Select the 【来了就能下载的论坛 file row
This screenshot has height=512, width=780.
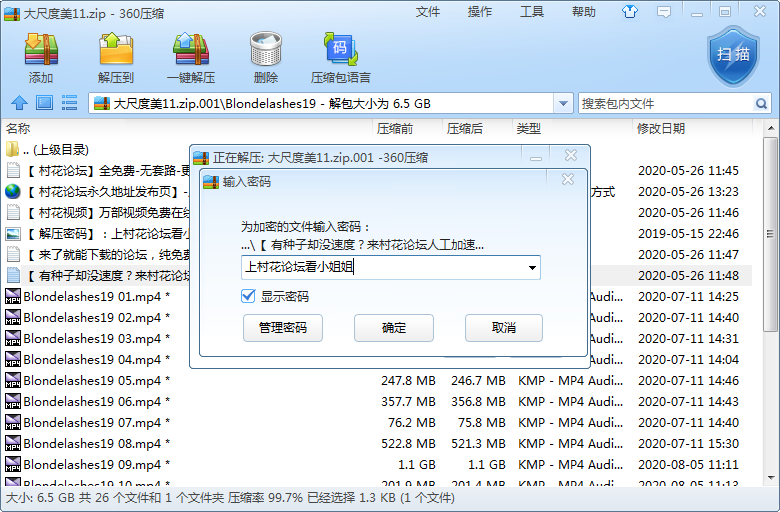(107, 255)
